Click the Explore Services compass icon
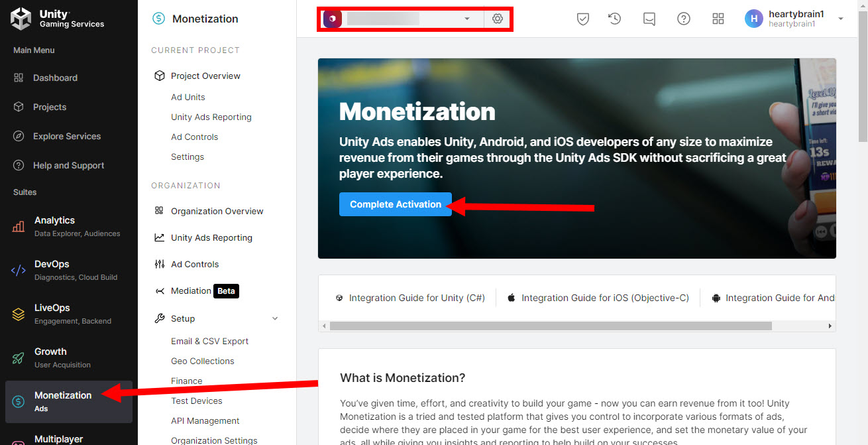The width and height of the screenshot is (868, 445). [19, 136]
